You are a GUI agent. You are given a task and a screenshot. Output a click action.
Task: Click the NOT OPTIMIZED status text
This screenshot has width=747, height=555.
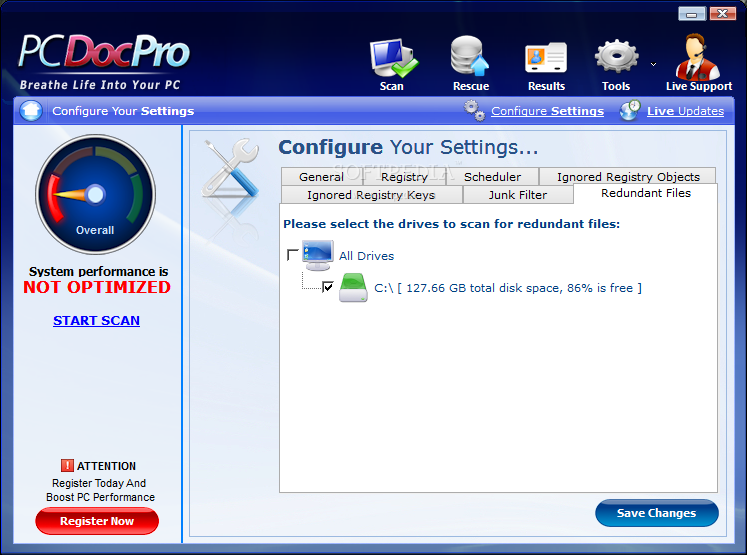click(97, 287)
